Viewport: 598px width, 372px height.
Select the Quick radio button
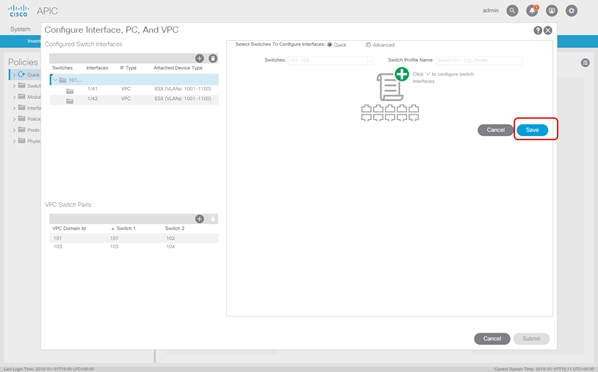330,45
